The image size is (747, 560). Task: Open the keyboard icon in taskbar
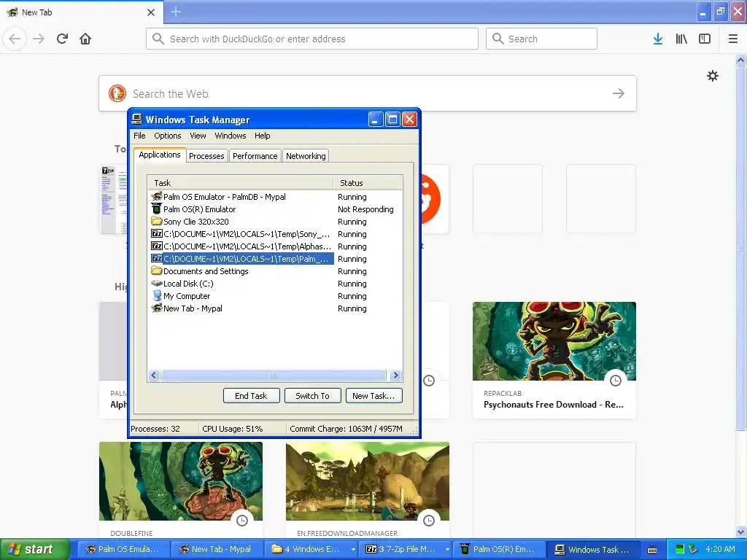click(652, 550)
